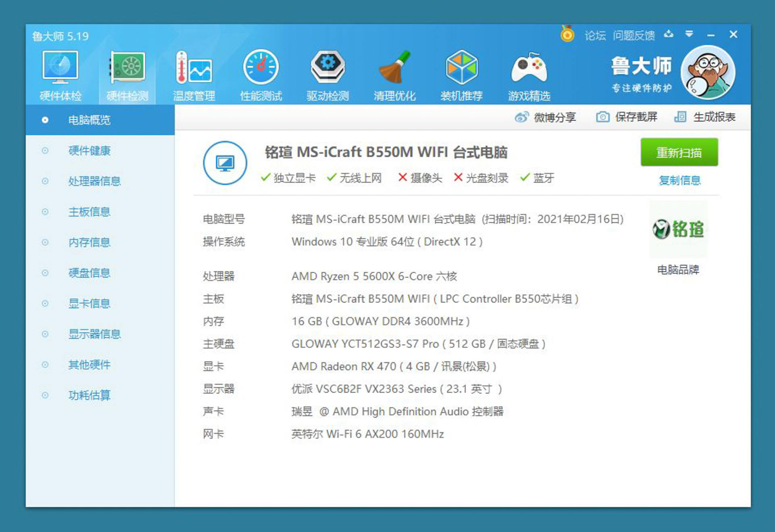Image resolution: width=775 pixels, height=532 pixels.
Task: Select 硬件检测 hardware detection icon
Action: pos(127,67)
